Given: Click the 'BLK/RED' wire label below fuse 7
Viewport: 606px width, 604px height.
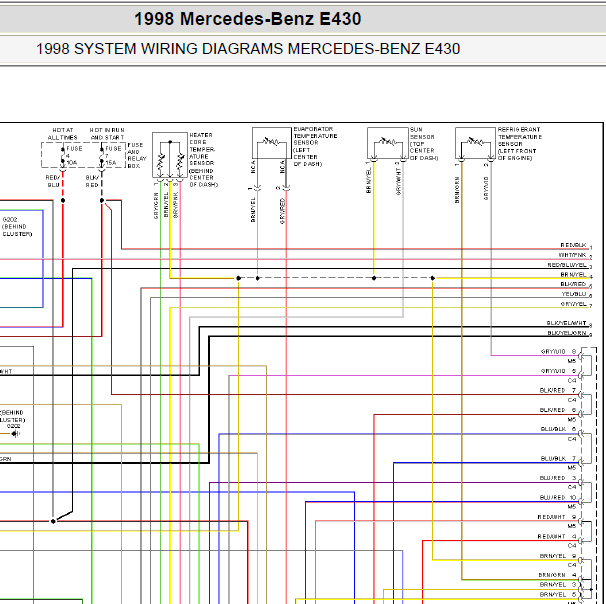Looking at the screenshot, I should tap(92, 181).
